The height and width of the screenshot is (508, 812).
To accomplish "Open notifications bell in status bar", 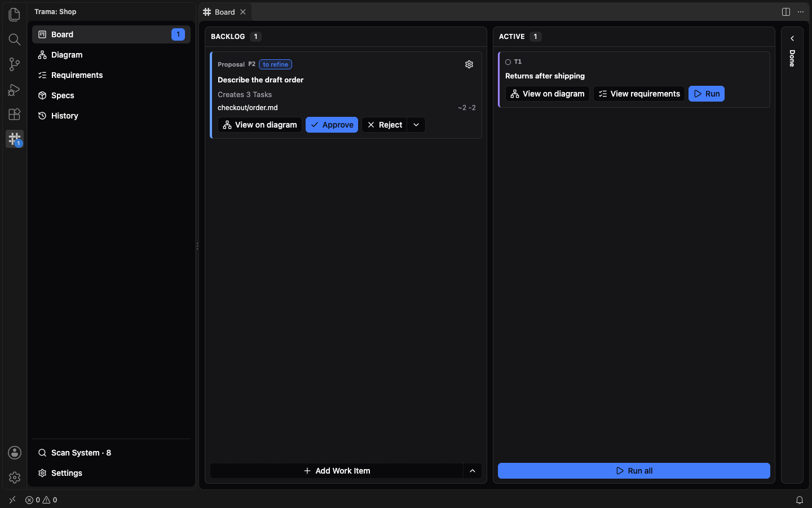I will coord(800,500).
